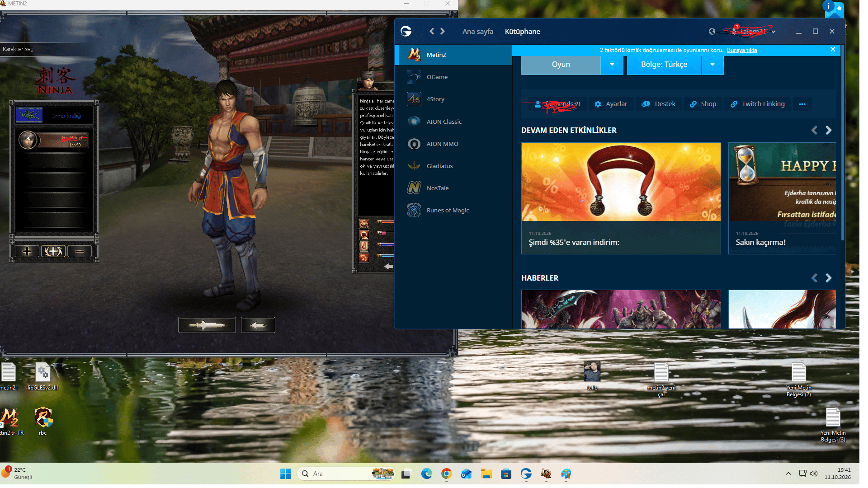The width and height of the screenshot is (868, 488).
Task: Dismiss the two-factor notification banner
Action: tap(833, 50)
